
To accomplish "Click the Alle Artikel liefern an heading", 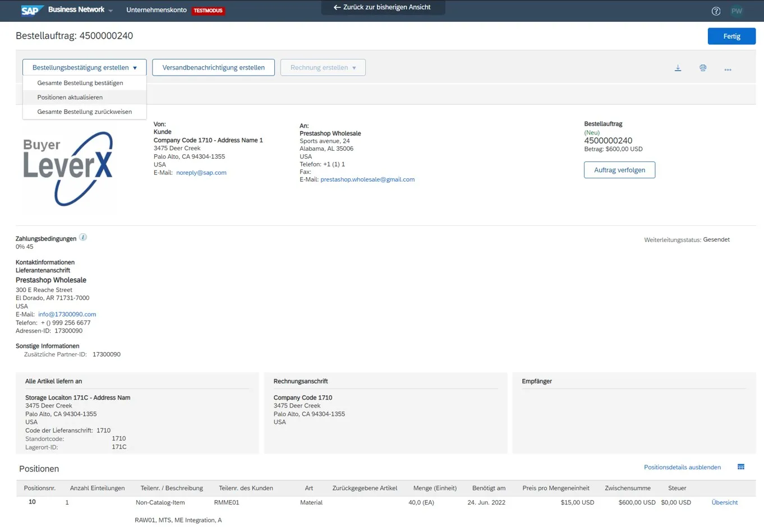I will tap(53, 381).
